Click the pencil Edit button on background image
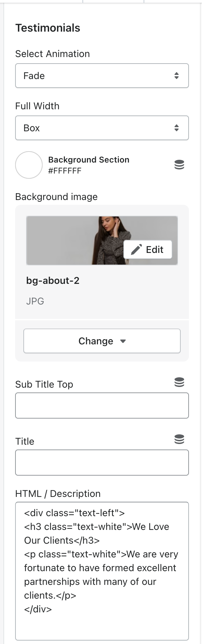Screen dimensions: 202x644 [x=148, y=249]
